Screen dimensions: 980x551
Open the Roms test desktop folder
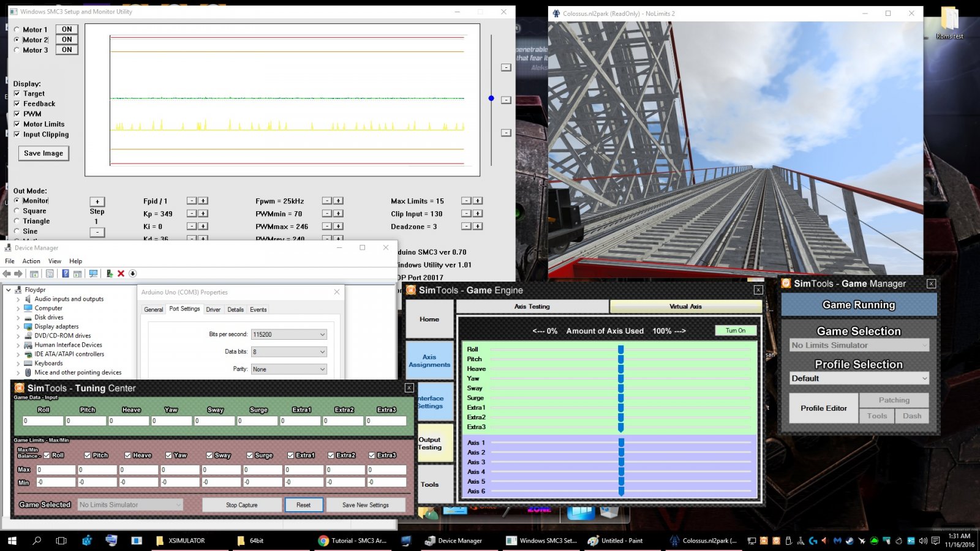click(949, 23)
